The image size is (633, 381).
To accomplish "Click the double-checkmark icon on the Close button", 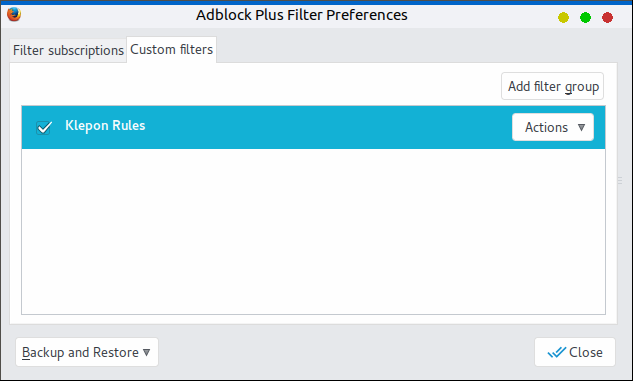I will 557,352.
